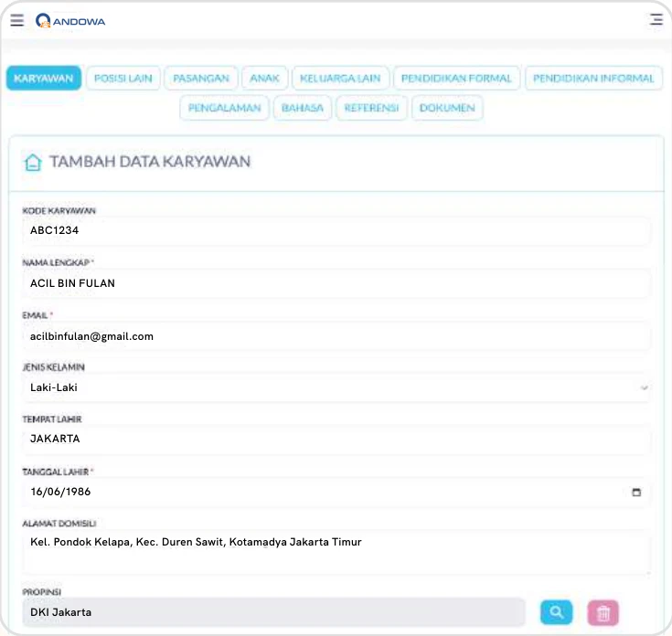
Task: Click inside the Alamat Domisili text area
Action: click(336, 552)
